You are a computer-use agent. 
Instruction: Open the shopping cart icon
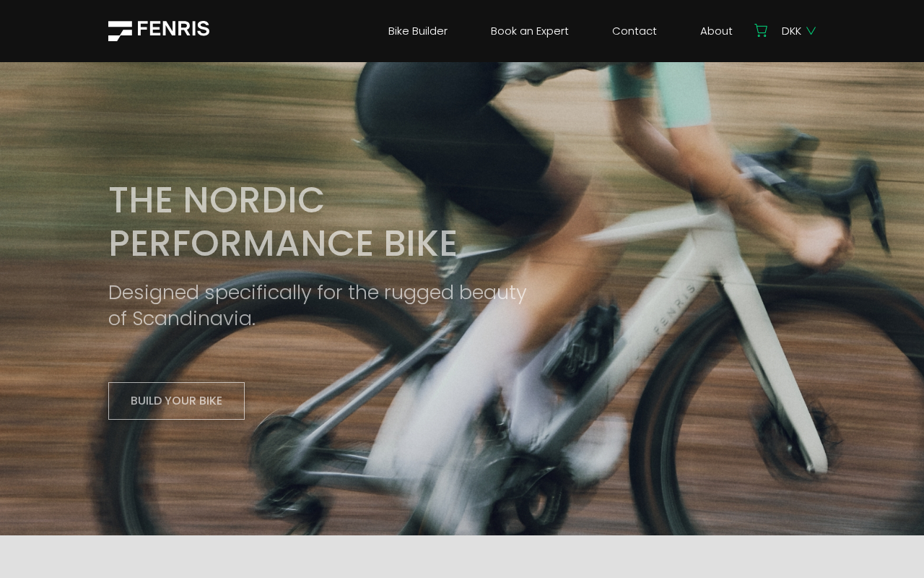coord(761,30)
